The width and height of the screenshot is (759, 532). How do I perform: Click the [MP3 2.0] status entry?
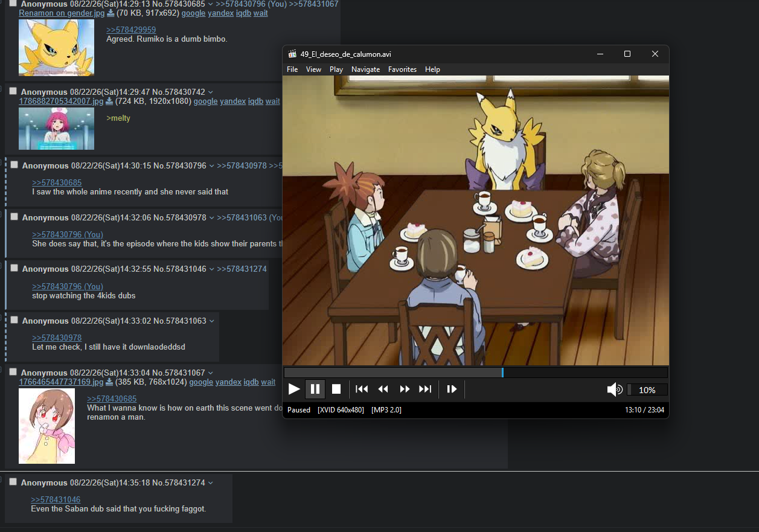click(386, 410)
